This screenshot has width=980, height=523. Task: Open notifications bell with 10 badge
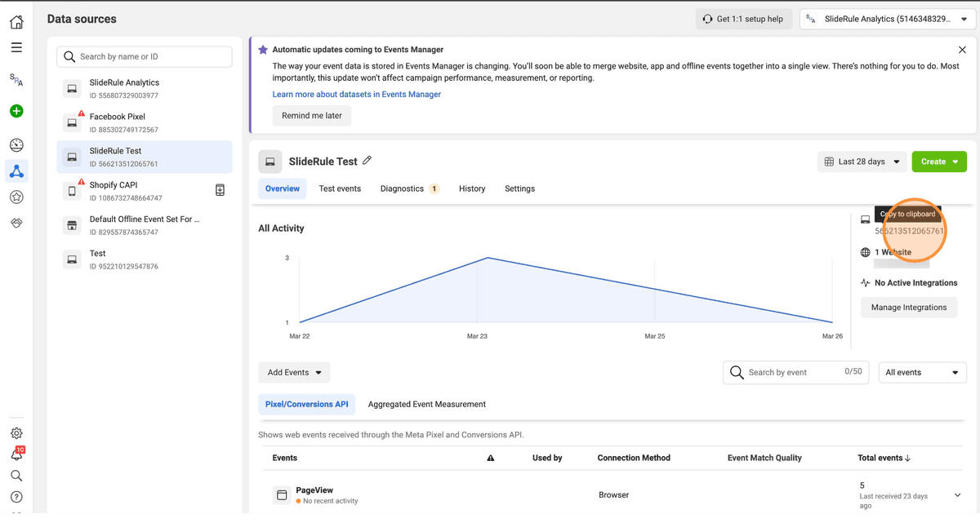pyautogui.click(x=16, y=454)
